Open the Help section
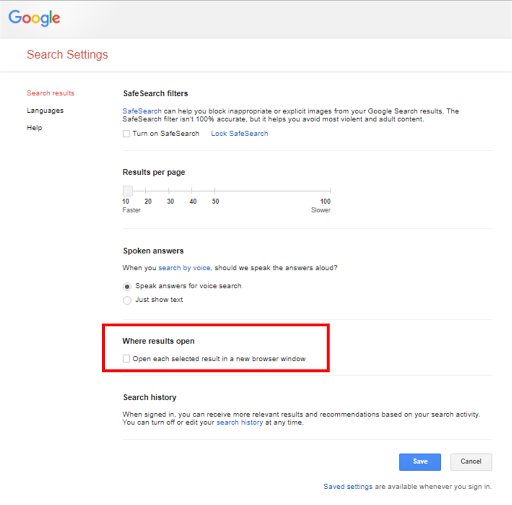512x505 pixels. coord(34,128)
